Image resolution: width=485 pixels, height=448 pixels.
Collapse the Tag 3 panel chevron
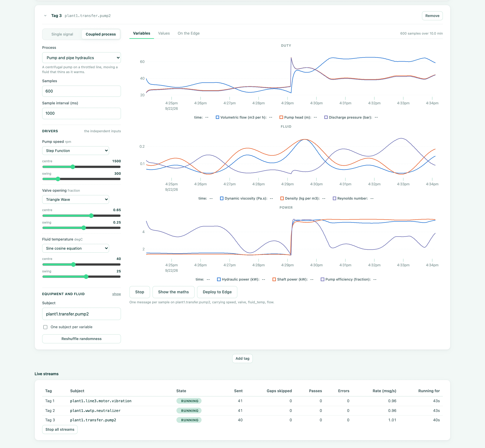click(x=45, y=16)
